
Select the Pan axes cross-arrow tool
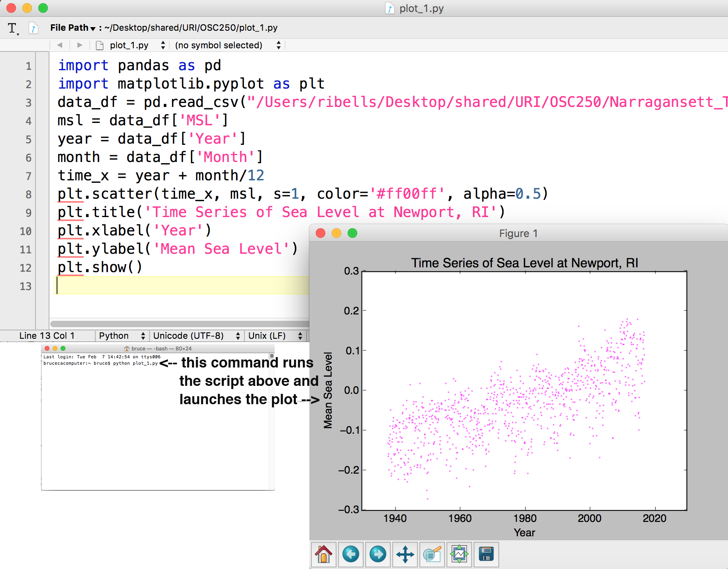[405, 554]
